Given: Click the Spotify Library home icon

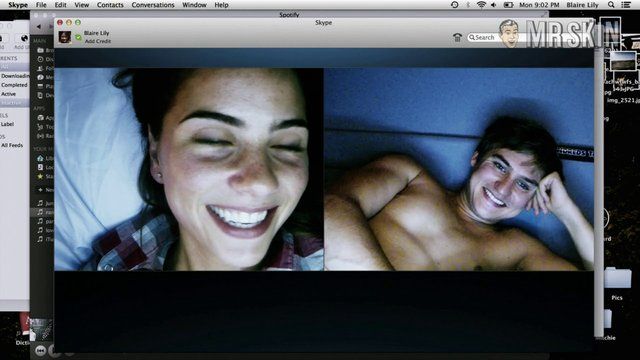Looking at the screenshot, I should 40,158.
